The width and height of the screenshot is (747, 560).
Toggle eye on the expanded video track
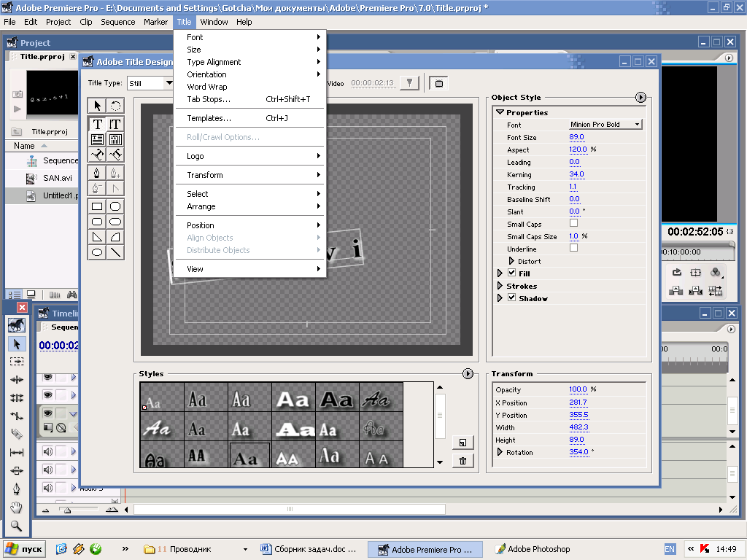pyautogui.click(x=47, y=413)
